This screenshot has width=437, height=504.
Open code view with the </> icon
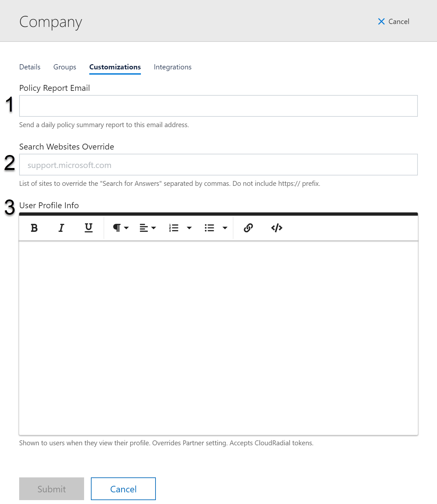tap(277, 228)
